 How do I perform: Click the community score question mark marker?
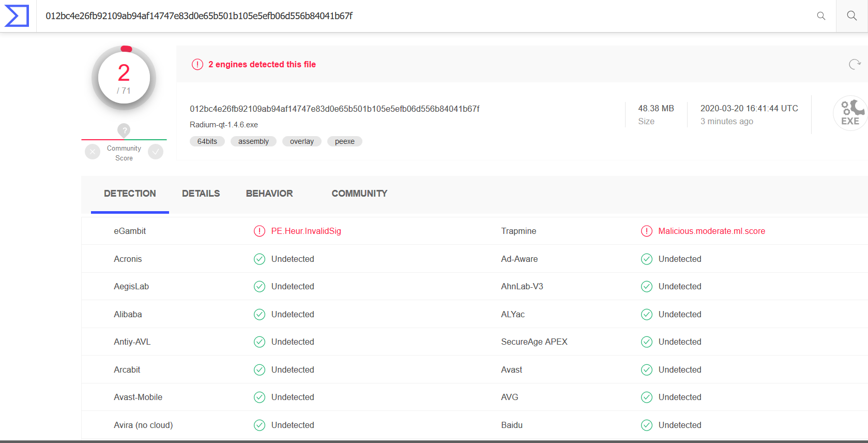pos(124,130)
